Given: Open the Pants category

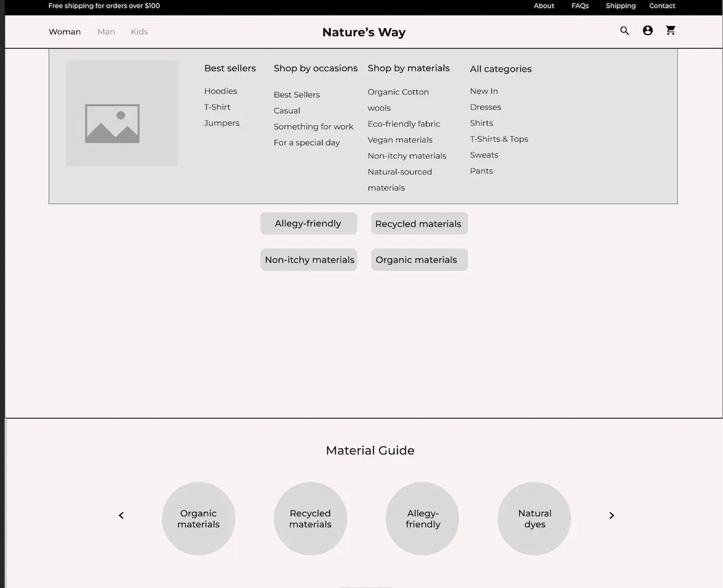Looking at the screenshot, I should pos(481,171).
